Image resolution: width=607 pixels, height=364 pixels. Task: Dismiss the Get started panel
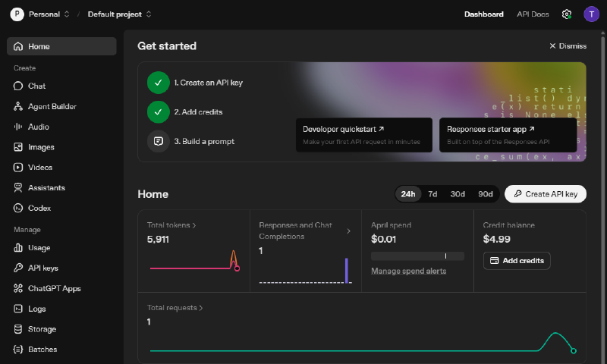[568, 46]
